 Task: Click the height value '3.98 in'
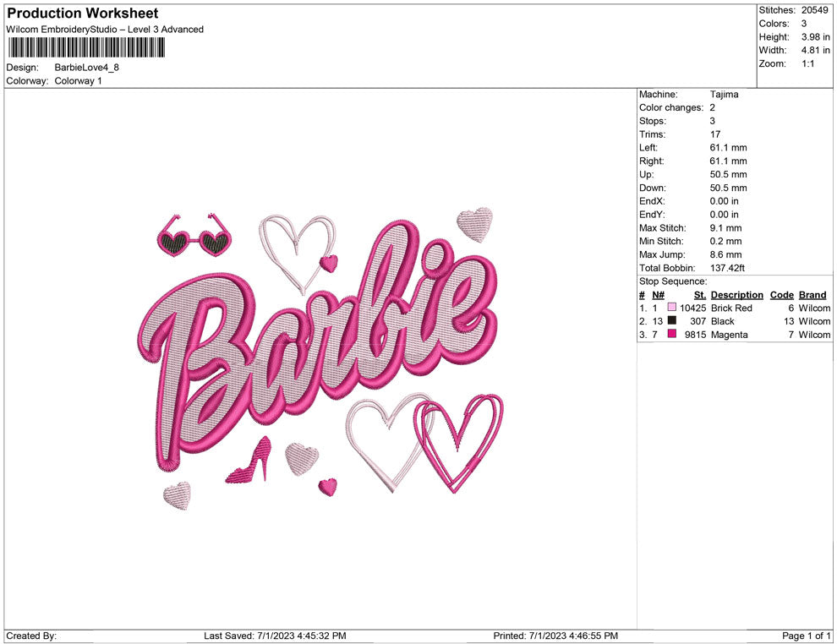(815, 37)
